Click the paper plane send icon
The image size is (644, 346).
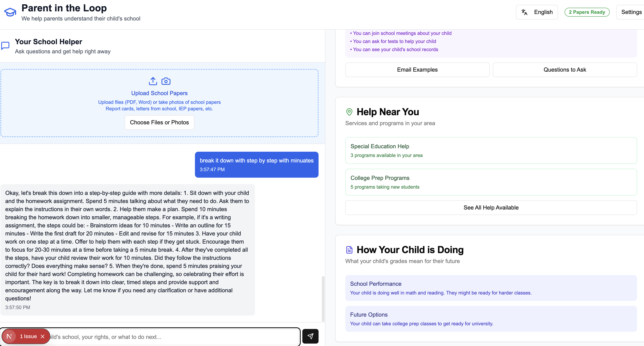[x=310, y=336]
